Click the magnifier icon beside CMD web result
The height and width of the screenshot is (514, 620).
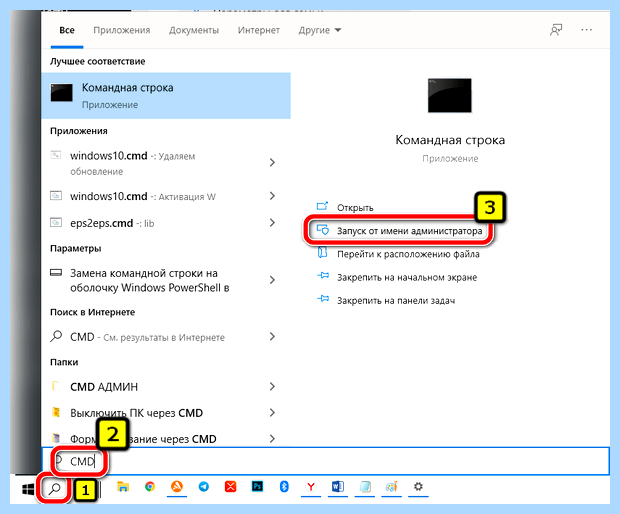(56, 336)
